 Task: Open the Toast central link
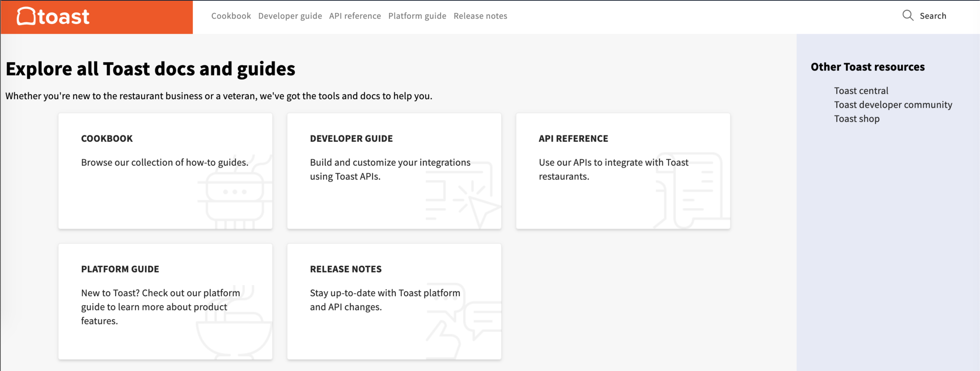[861, 91]
